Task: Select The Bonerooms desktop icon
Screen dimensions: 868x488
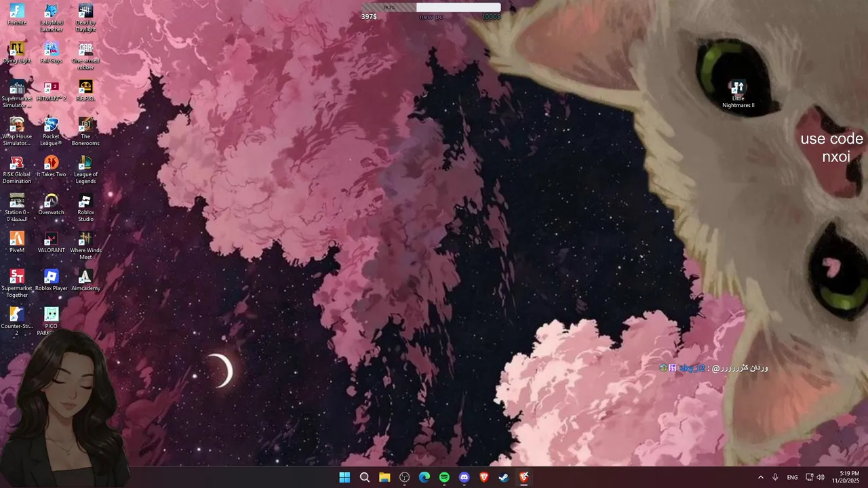Action: [85, 131]
